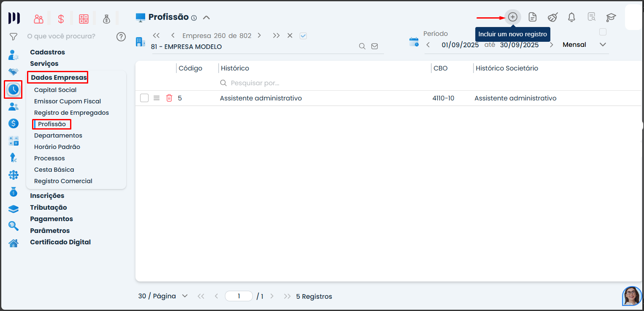Click the company search magnifier icon
644x311 pixels.
point(362,46)
